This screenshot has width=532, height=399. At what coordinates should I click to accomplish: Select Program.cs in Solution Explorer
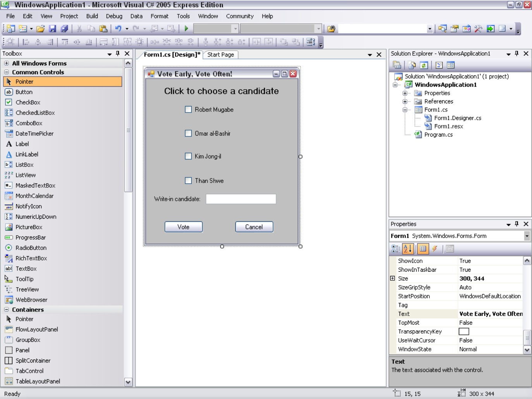(438, 135)
